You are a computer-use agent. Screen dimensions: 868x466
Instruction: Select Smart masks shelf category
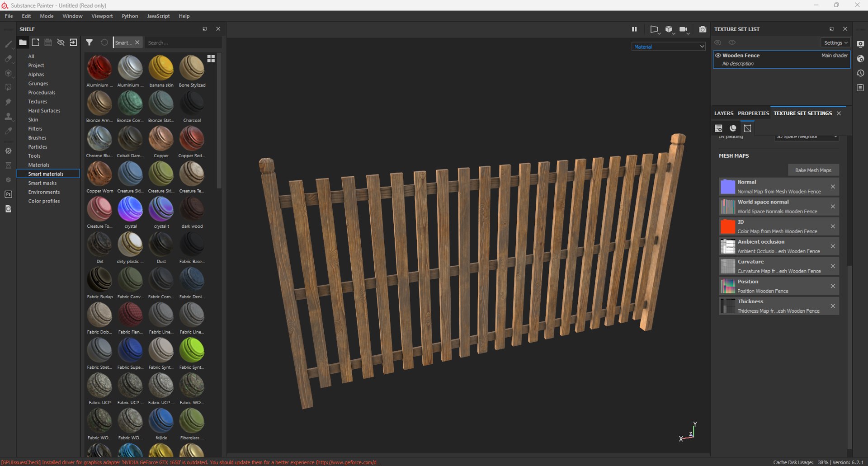click(x=42, y=183)
